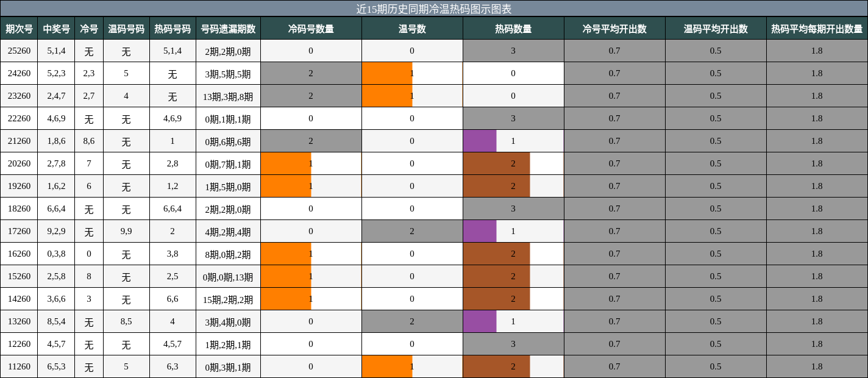Click missed periods cell 3期,5期,5期

[x=228, y=74]
